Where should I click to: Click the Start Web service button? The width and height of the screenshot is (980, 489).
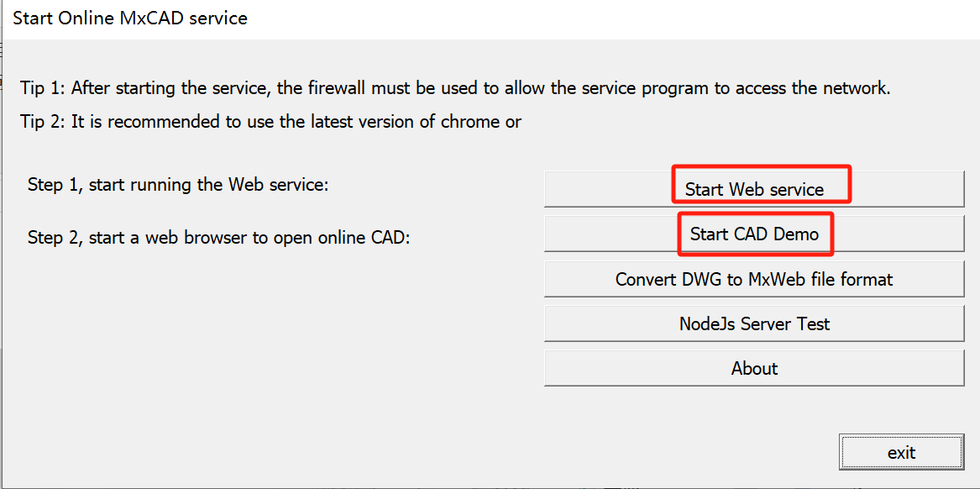(753, 189)
